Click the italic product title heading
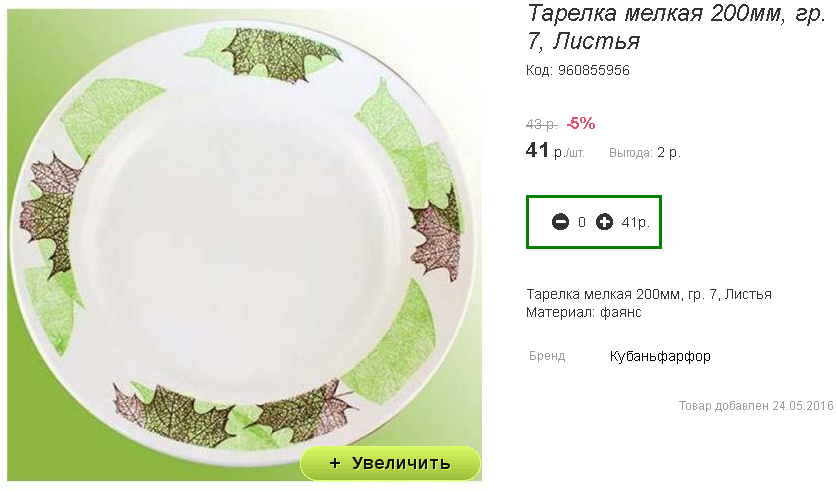 coord(676,27)
